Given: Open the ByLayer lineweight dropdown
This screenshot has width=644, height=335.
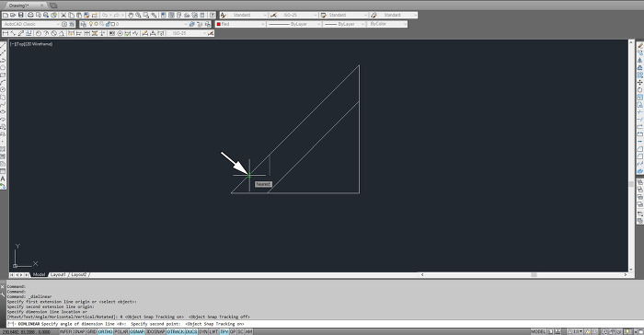Looking at the screenshot, I should [x=344, y=24].
